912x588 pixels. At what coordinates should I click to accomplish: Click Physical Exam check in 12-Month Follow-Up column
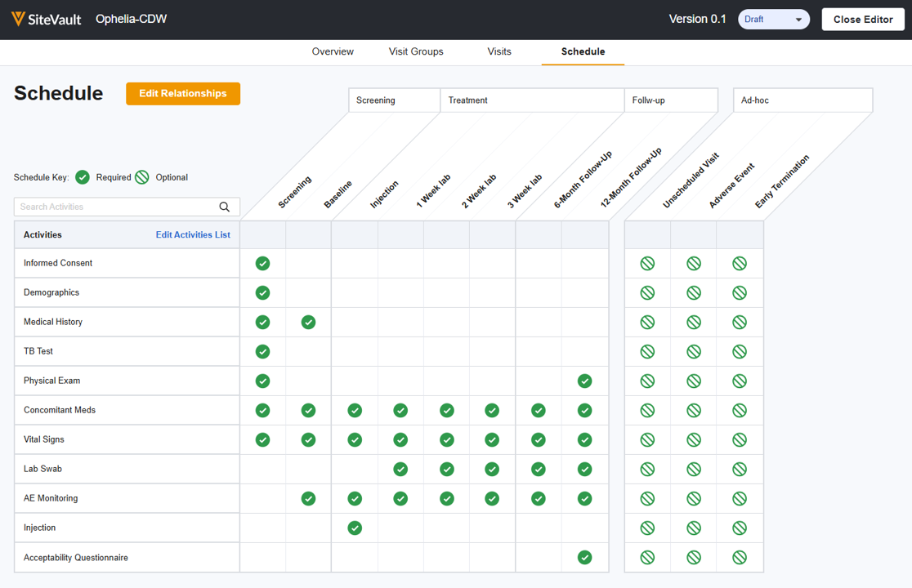pos(584,381)
